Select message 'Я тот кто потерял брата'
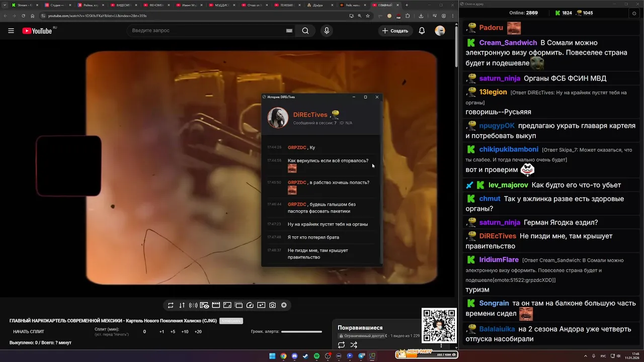The image size is (644, 362). point(313,237)
